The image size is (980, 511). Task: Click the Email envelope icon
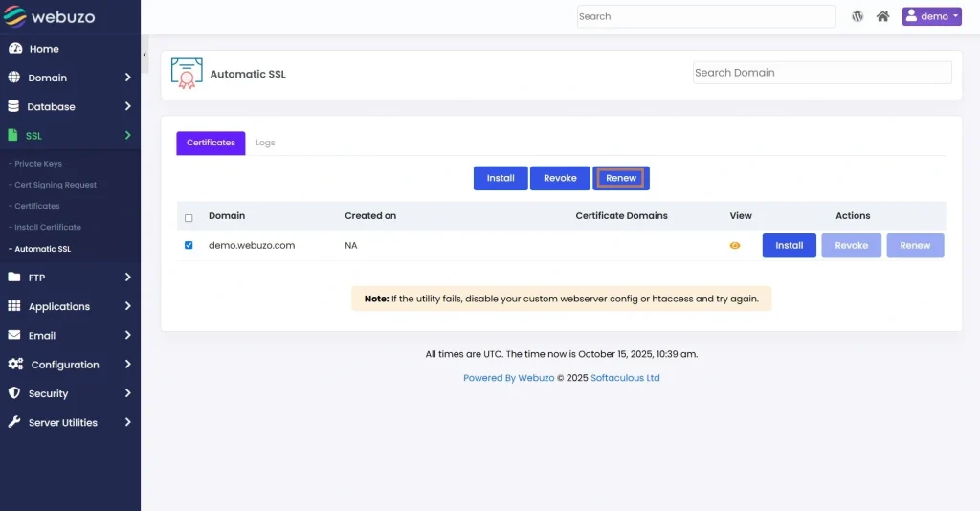[x=13, y=335]
